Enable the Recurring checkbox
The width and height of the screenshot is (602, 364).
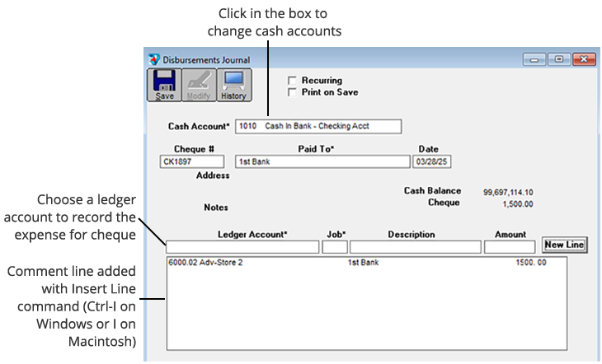pos(291,81)
